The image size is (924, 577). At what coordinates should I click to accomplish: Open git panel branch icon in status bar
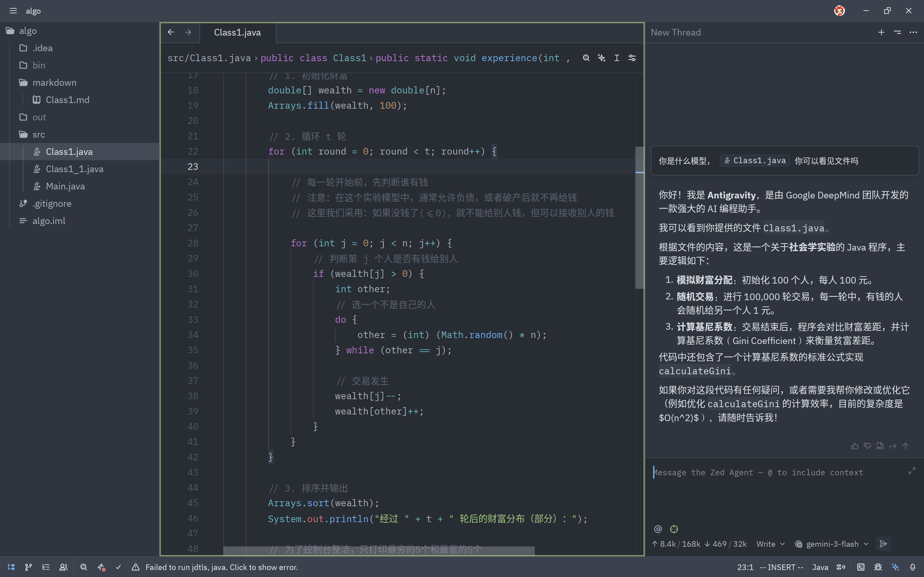(28, 567)
